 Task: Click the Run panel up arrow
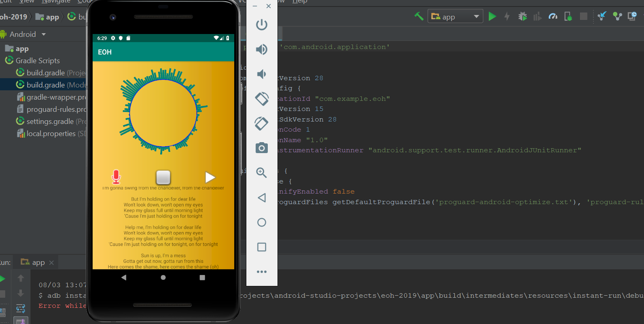[x=21, y=278]
